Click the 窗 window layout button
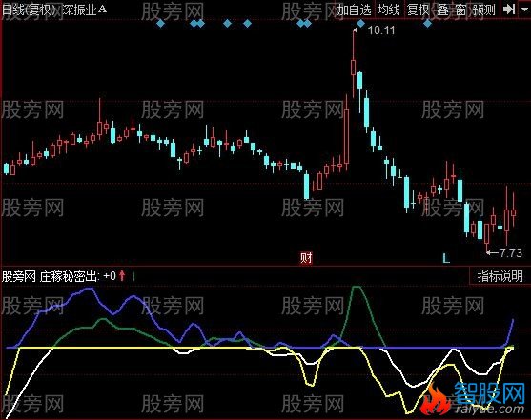Screen dimensions: 531x420 point(460,10)
